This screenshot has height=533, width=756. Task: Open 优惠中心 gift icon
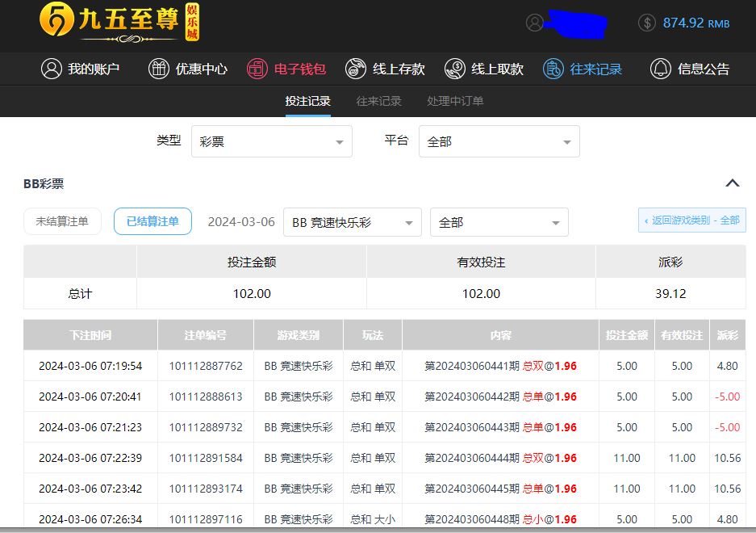click(x=159, y=69)
